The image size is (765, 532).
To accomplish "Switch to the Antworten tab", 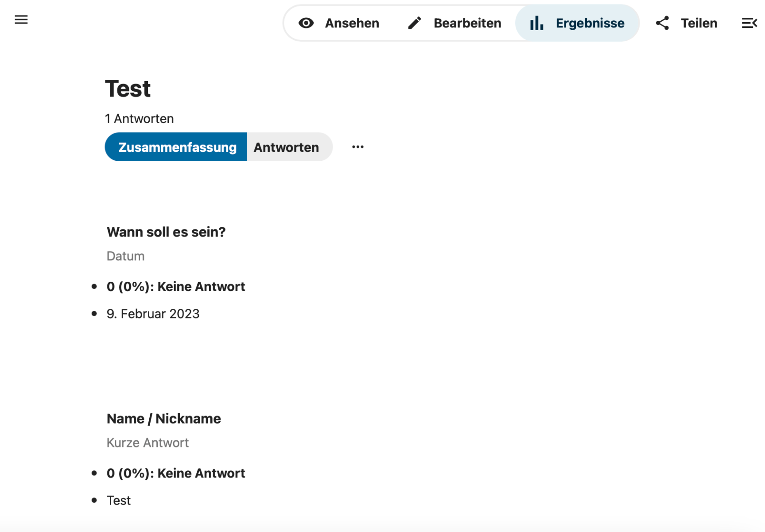I will pyautogui.click(x=286, y=147).
